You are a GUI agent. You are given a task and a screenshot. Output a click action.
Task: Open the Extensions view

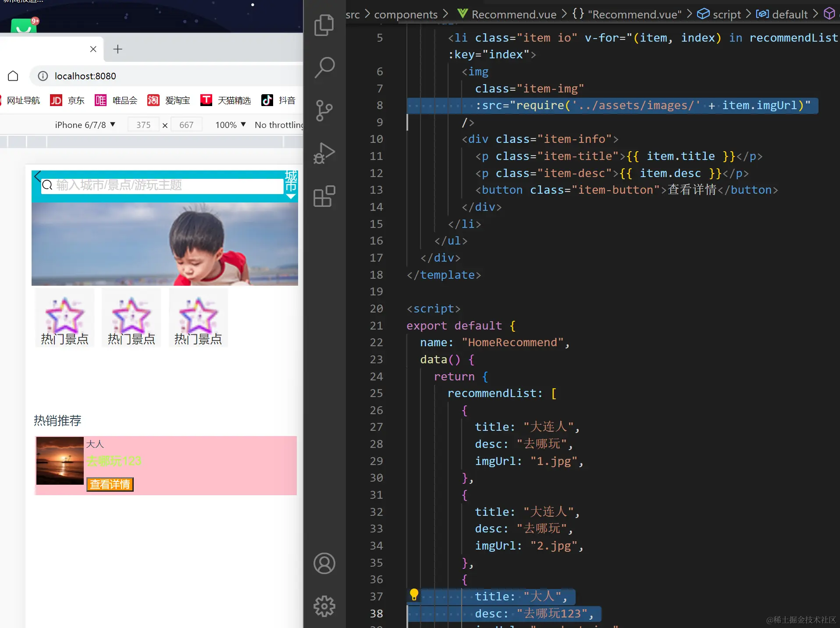[324, 196]
